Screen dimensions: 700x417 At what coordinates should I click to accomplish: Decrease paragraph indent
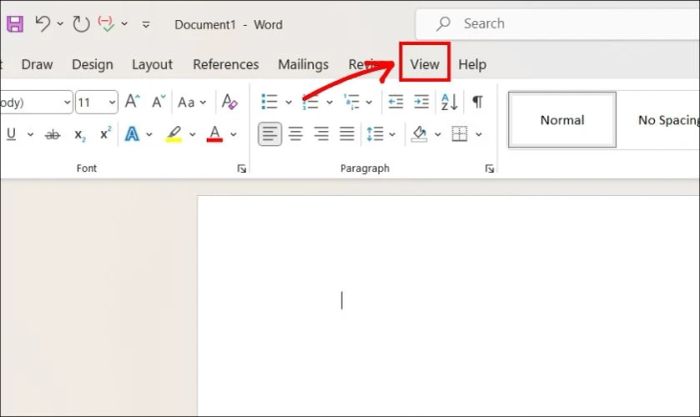[396, 102]
